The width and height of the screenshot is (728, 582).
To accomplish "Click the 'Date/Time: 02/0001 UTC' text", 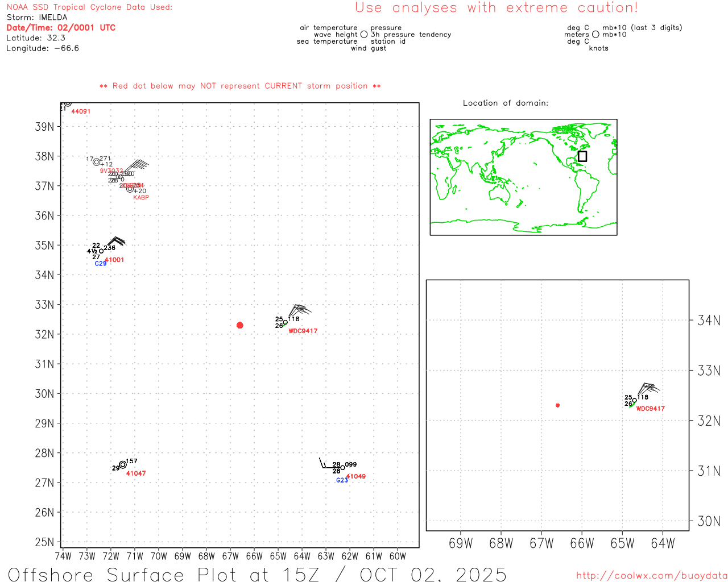I will tap(61, 27).
